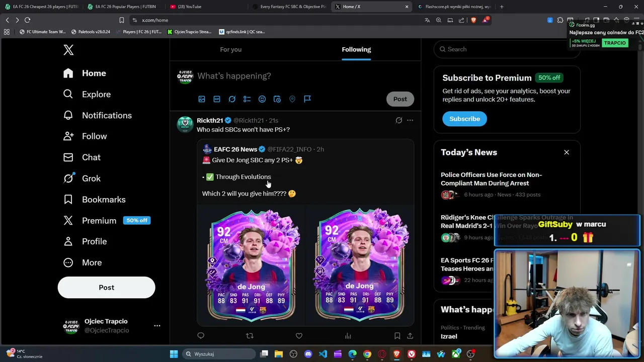Image resolution: width=644 pixels, height=362 pixels.
Task: Click the large Post button in sidebar
Action: (x=106, y=288)
